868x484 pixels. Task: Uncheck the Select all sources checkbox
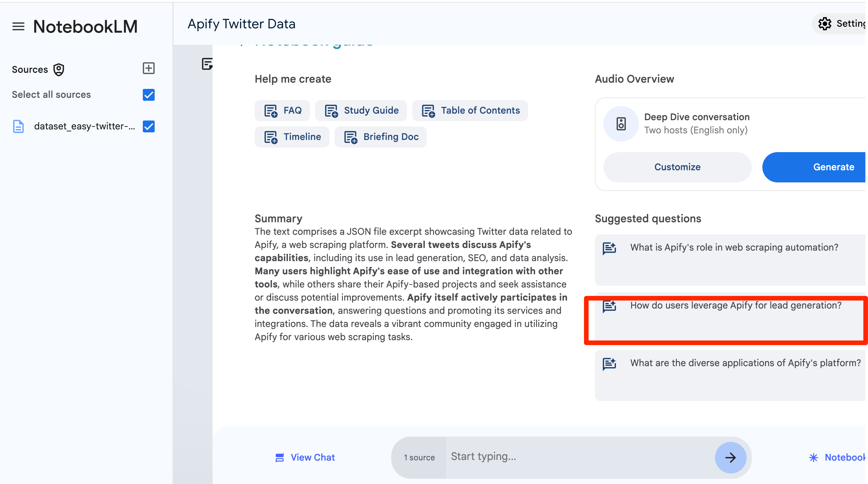pos(148,95)
